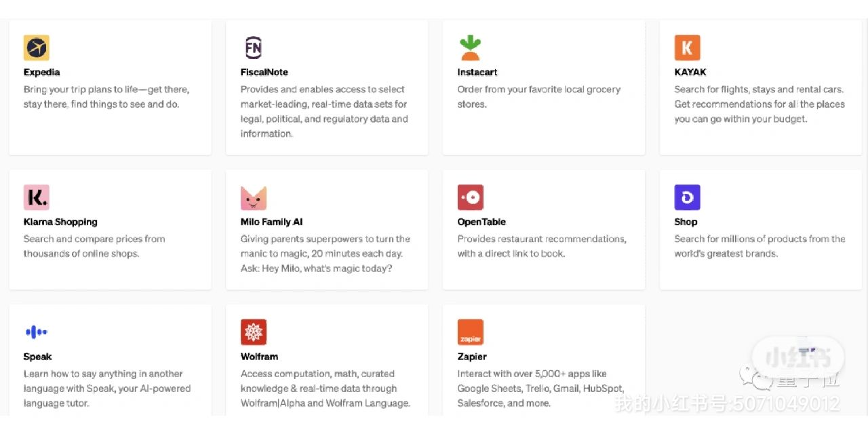The width and height of the screenshot is (868, 434).
Task: Select the Wolfram plugin name
Action: (x=259, y=357)
